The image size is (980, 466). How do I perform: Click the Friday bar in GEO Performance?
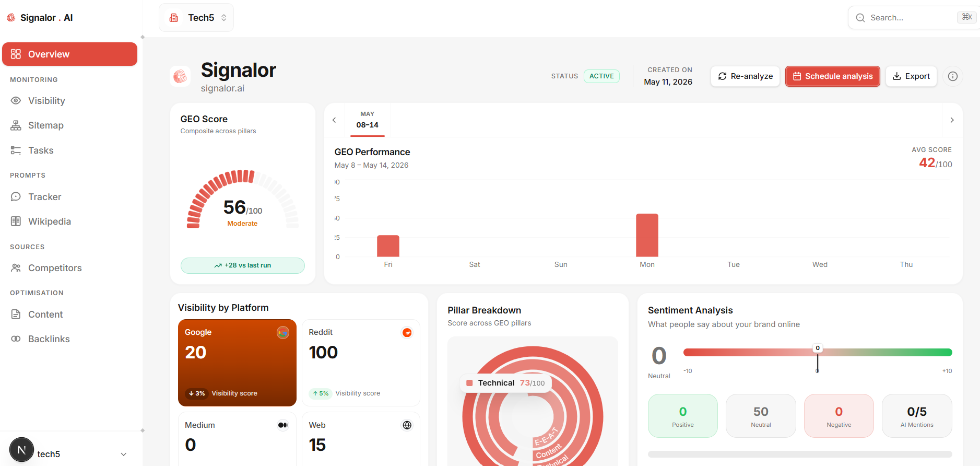point(388,246)
